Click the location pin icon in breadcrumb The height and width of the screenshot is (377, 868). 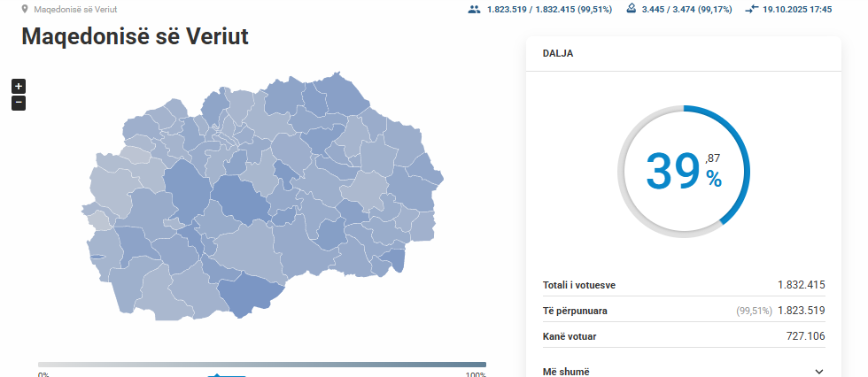tap(24, 9)
